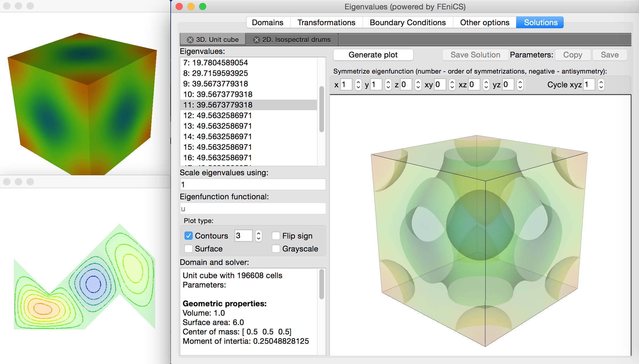Screen dimensions: 639x364
Task: Click the xy symmetrization stepper
Action: (452, 85)
